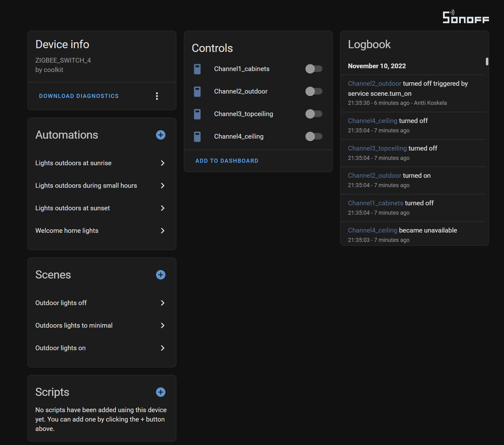Click the Channel1_cabinets switch device icon
This screenshot has width=504, height=445.
pyautogui.click(x=197, y=69)
